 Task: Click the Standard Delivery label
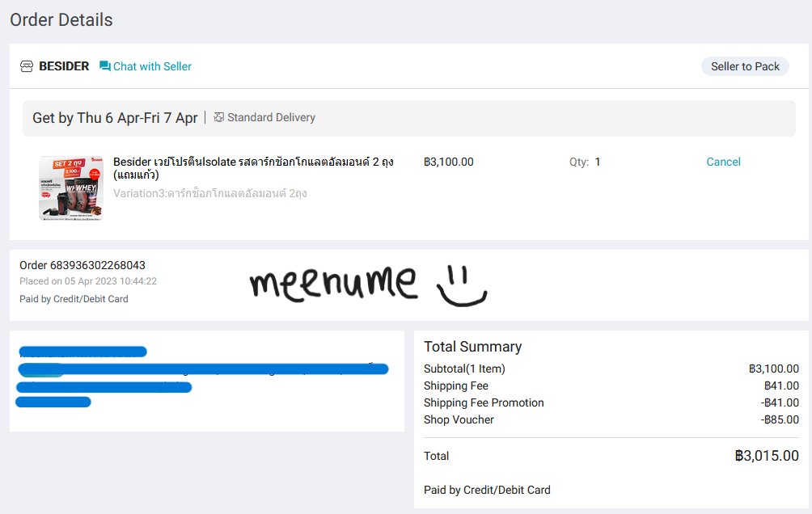[272, 117]
